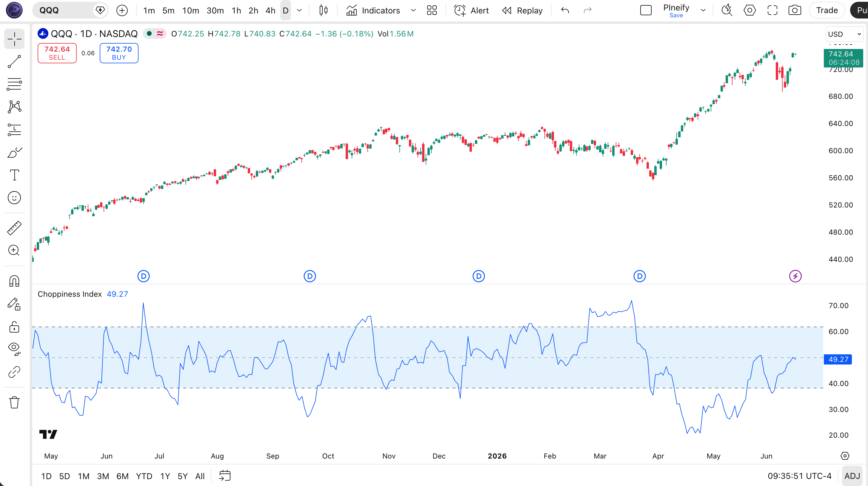Image resolution: width=868 pixels, height=486 pixels.
Task: Click the 742.64 SELL button
Action: tap(57, 53)
